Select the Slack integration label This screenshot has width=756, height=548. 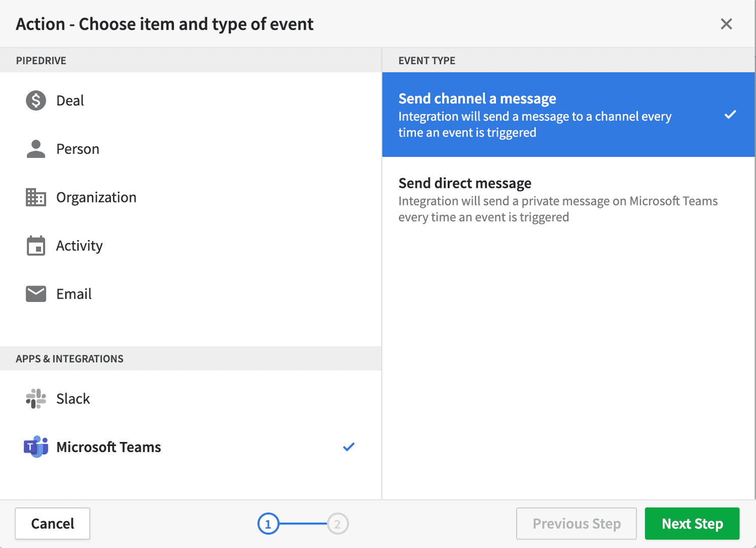(x=73, y=399)
